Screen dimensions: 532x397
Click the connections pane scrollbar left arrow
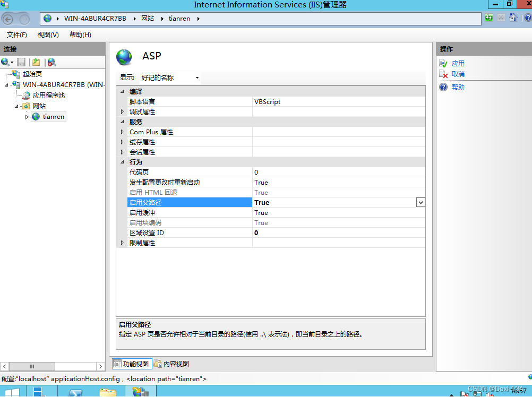[x=4, y=366]
